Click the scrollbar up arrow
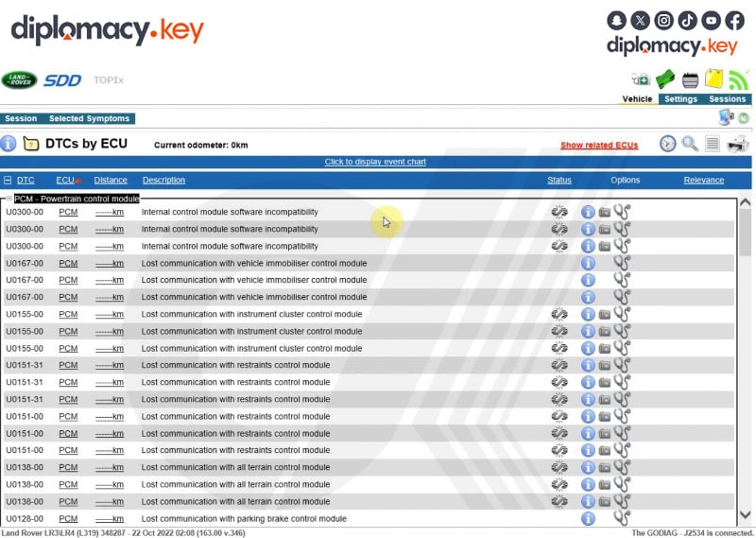The image size is (756, 538). pos(746,202)
